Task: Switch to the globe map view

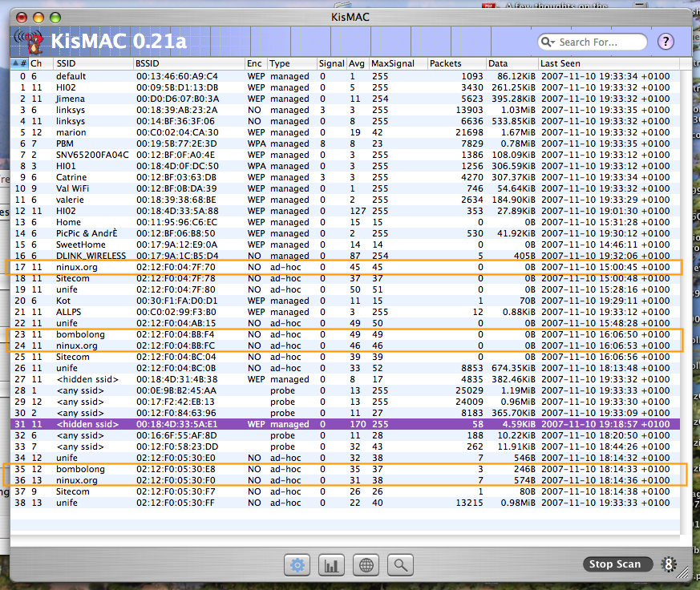Action: [x=366, y=565]
